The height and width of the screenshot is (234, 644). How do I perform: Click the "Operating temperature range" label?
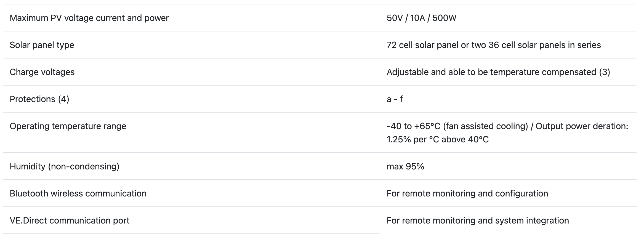tap(68, 126)
